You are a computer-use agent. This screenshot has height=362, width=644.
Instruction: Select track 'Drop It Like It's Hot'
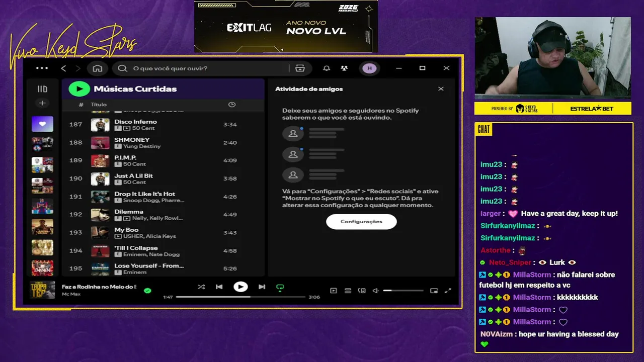[163, 197]
